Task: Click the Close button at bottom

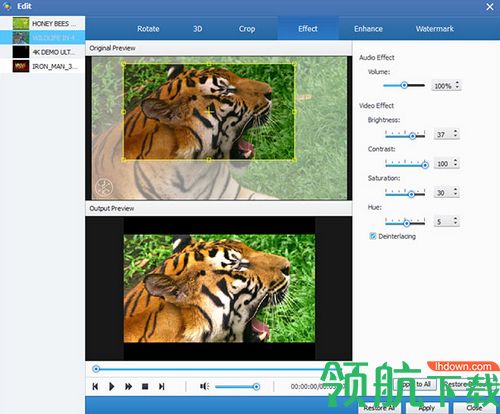Action: 474,408
